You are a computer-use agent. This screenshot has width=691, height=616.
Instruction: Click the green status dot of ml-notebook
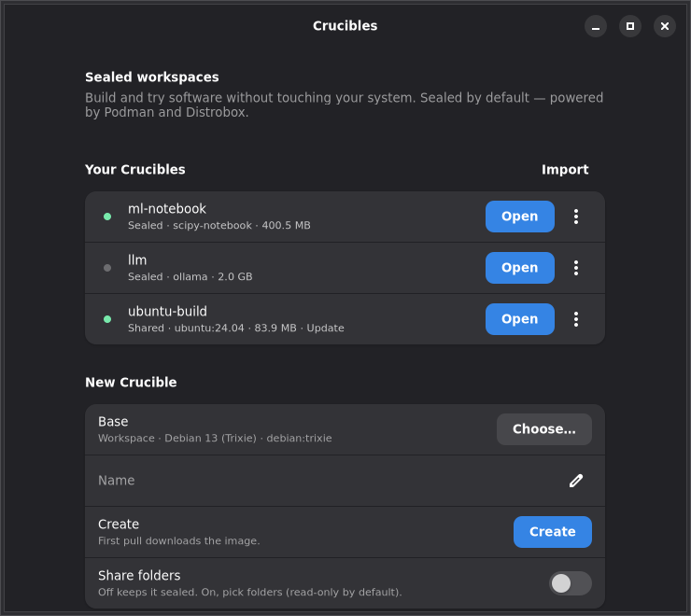tap(107, 217)
